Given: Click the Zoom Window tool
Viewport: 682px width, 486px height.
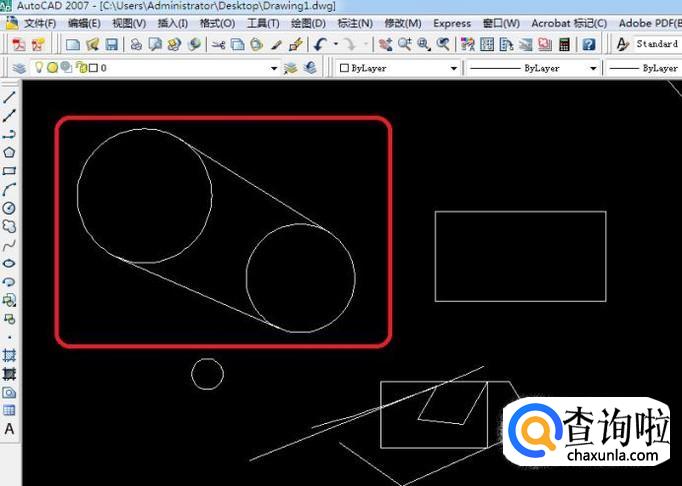Looking at the screenshot, I should pos(424,44).
